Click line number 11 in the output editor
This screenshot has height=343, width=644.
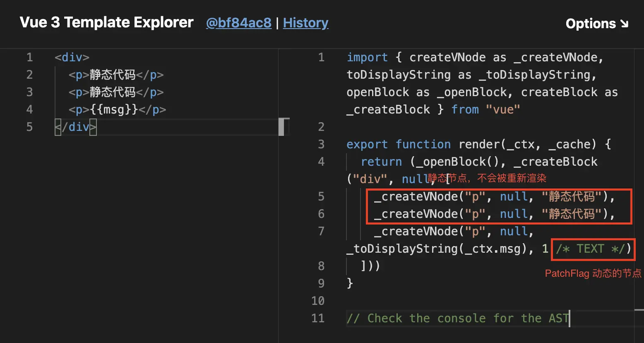[x=318, y=318]
